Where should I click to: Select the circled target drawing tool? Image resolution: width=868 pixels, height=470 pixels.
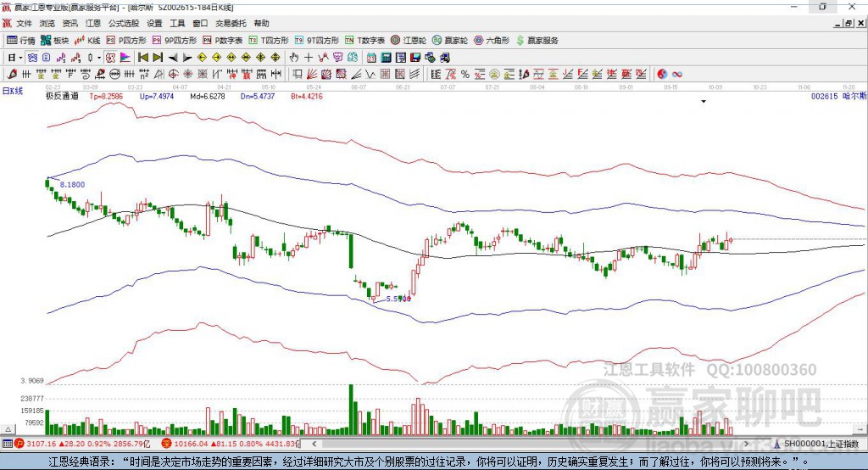tap(173, 75)
